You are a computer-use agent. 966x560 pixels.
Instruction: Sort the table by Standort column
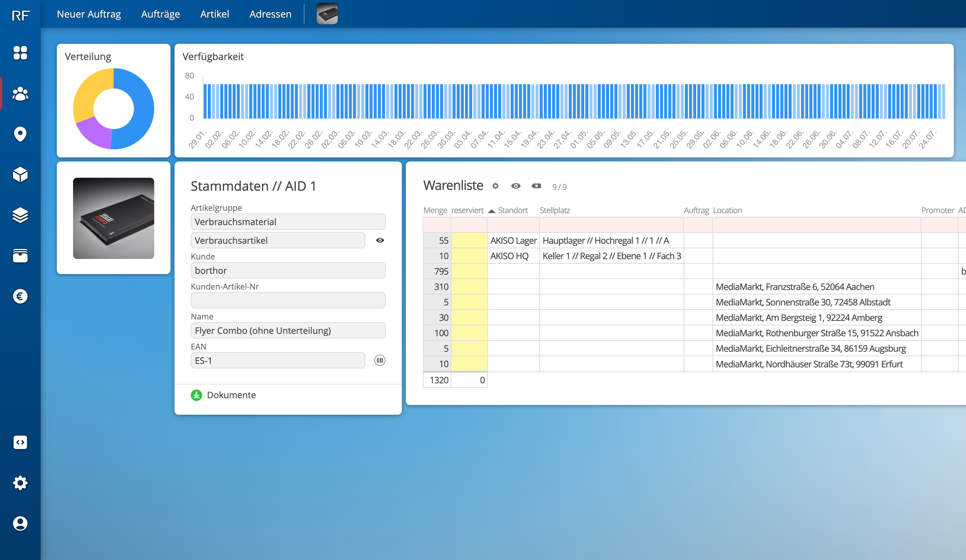512,210
